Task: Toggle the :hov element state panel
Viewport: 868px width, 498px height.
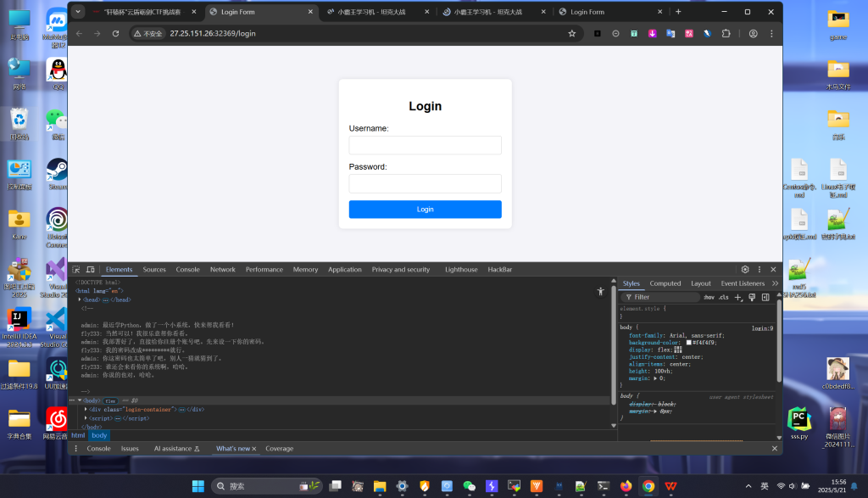Action: (x=709, y=298)
